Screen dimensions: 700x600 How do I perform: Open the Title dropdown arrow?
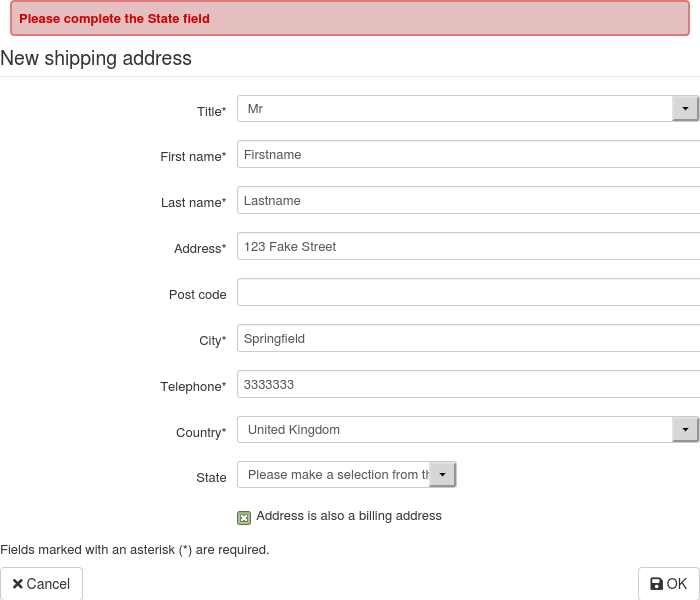685,109
